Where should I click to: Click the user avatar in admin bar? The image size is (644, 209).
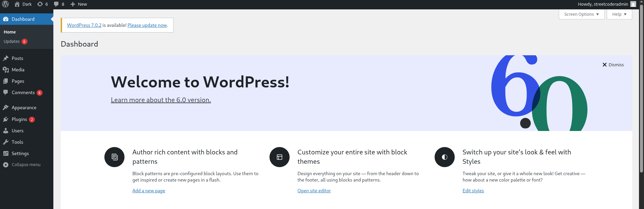(x=633, y=4)
